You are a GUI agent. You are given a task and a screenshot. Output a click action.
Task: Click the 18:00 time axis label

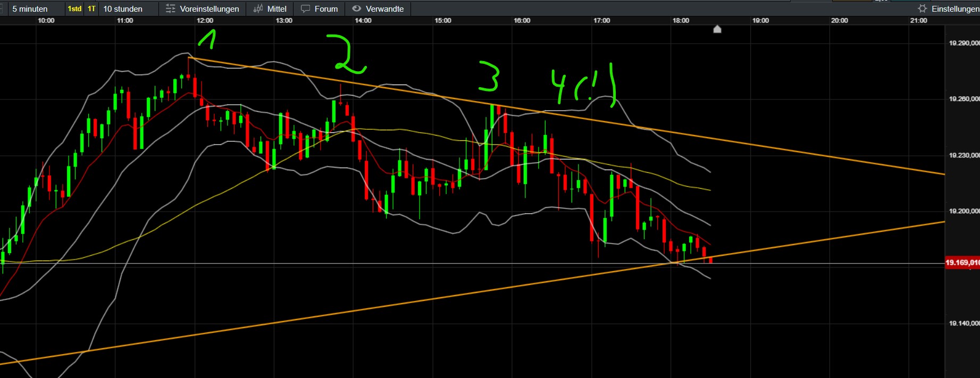[x=681, y=21]
